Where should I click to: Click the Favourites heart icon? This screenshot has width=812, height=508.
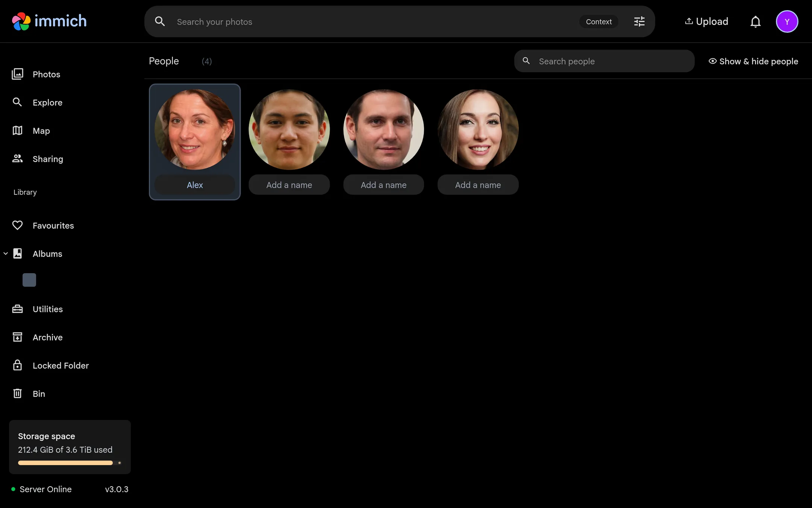[17, 225]
